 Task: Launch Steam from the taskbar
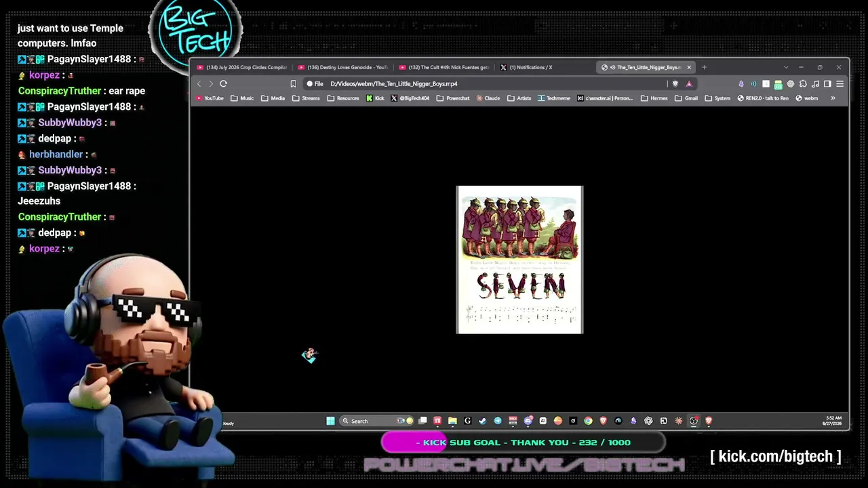coord(482,421)
